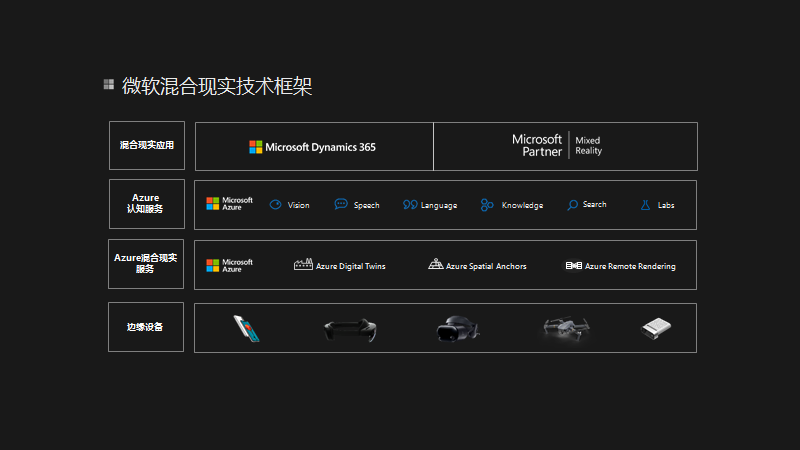Click the Azure Remote Rendering text

click(630, 266)
